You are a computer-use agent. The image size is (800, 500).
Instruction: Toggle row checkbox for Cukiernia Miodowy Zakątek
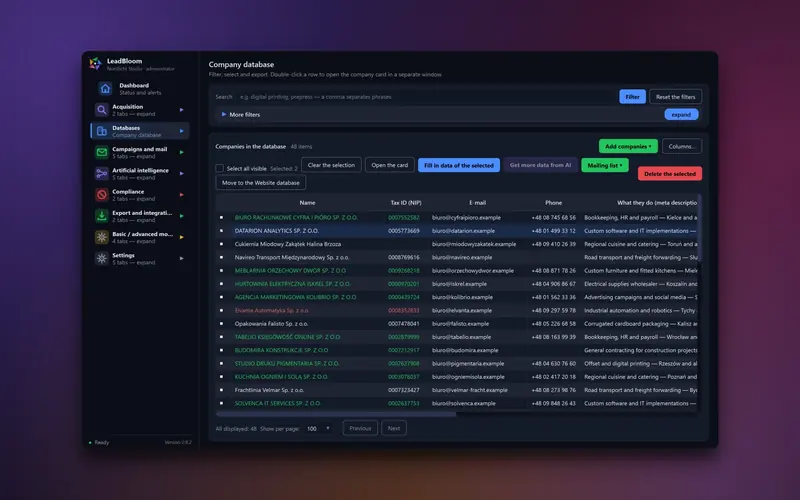[x=221, y=244]
